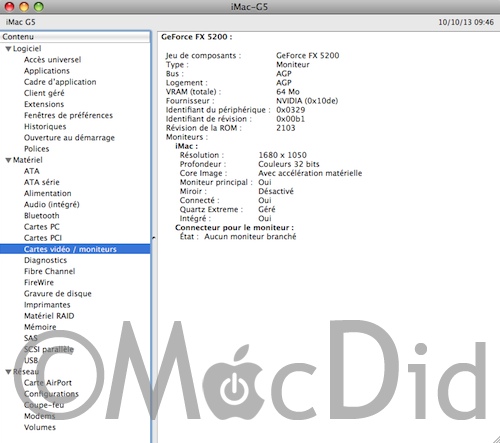Open Gravure de disque entry
The height and width of the screenshot is (443, 500).
[58, 294]
